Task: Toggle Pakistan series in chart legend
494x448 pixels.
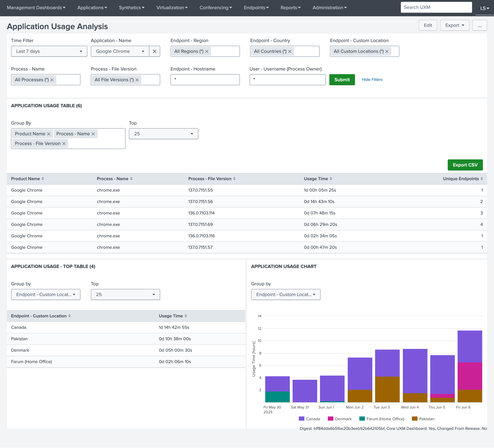Action: [x=426, y=419]
